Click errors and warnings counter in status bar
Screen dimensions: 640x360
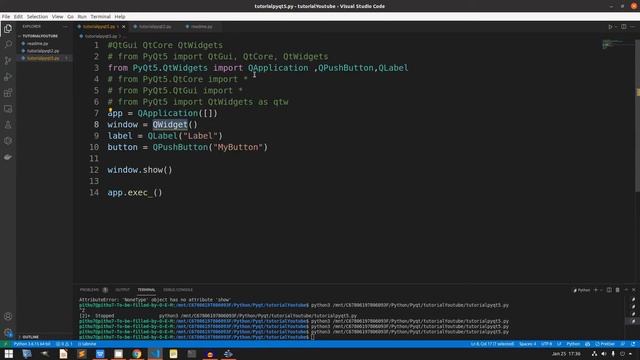pos(64,344)
